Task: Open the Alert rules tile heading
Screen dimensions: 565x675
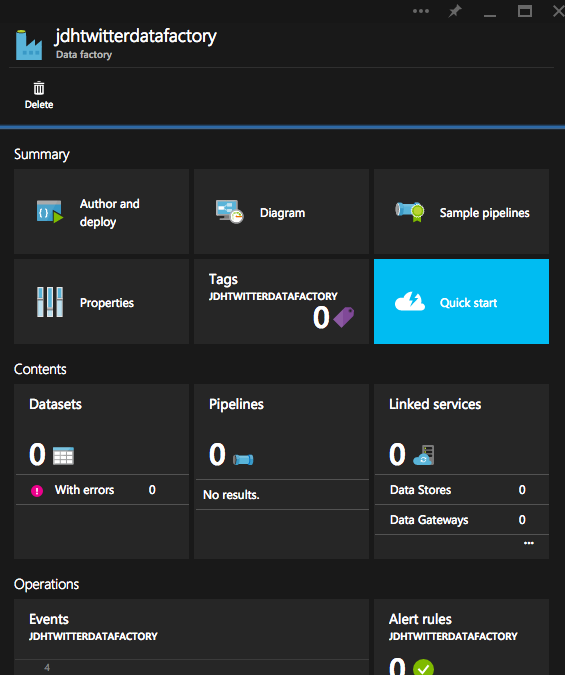Action: pyautogui.click(x=420, y=619)
